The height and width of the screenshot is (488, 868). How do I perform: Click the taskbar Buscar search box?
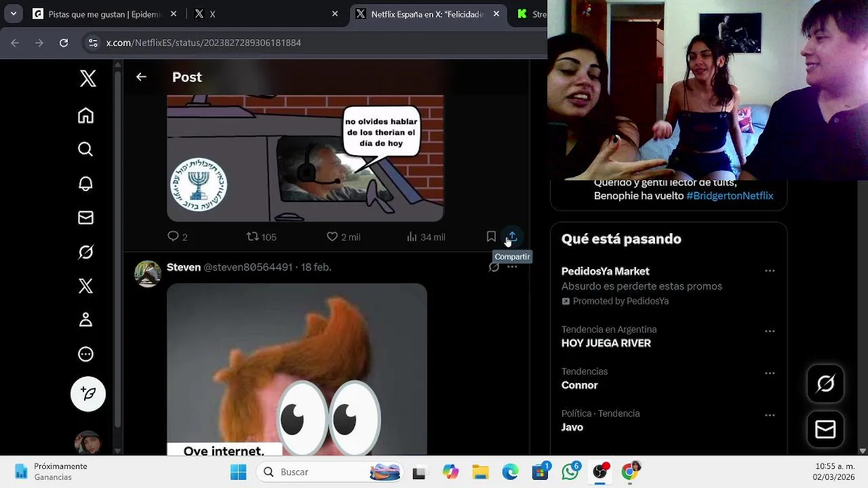(331, 472)
